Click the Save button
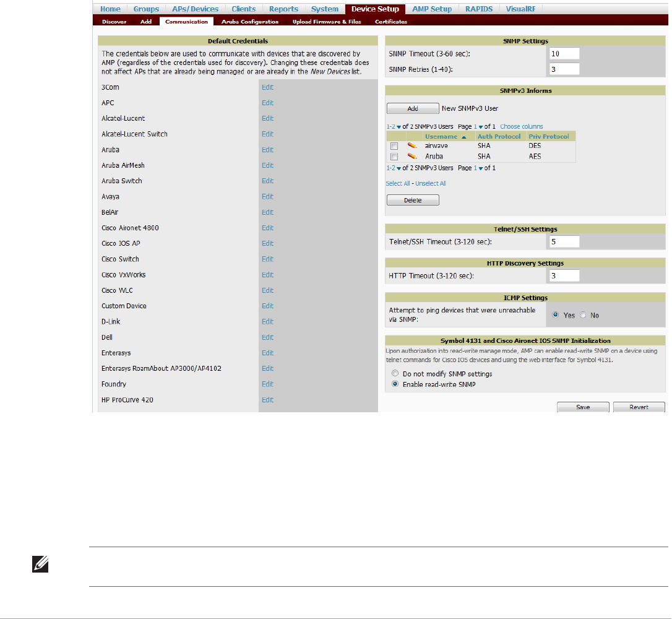 click(583, 407)
